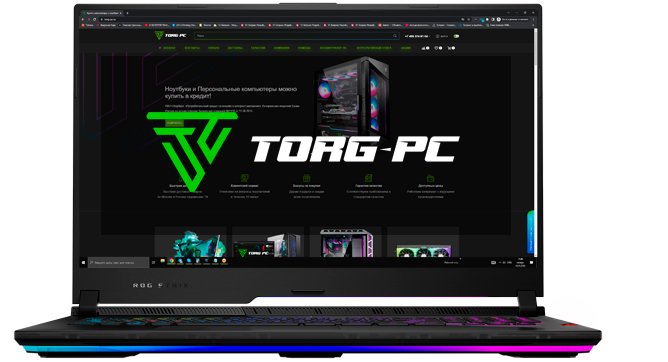Expand the phone number dropdown in header
Image resolution: width=668 pixels, height=362 pixels.
point(417,36)
